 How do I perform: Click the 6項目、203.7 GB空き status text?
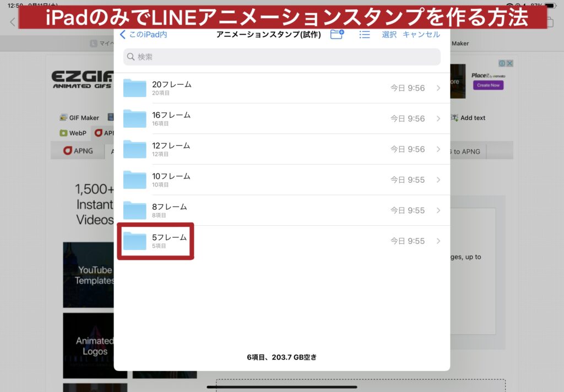tap(281, 357)
